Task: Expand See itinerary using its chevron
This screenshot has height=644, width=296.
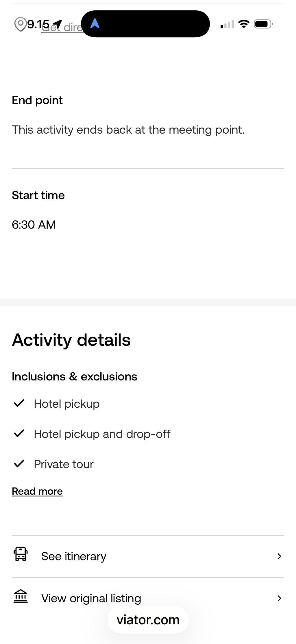Action: pos(279,556)
